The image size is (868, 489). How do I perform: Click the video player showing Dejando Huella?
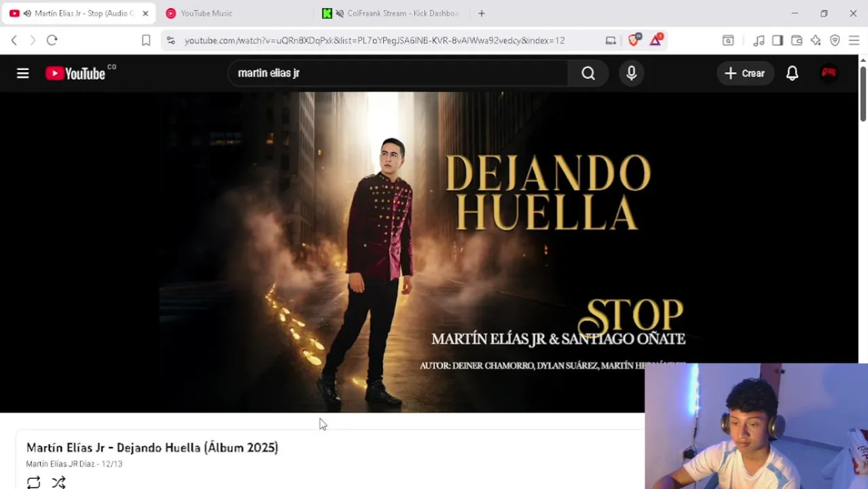tap(429, 252)
